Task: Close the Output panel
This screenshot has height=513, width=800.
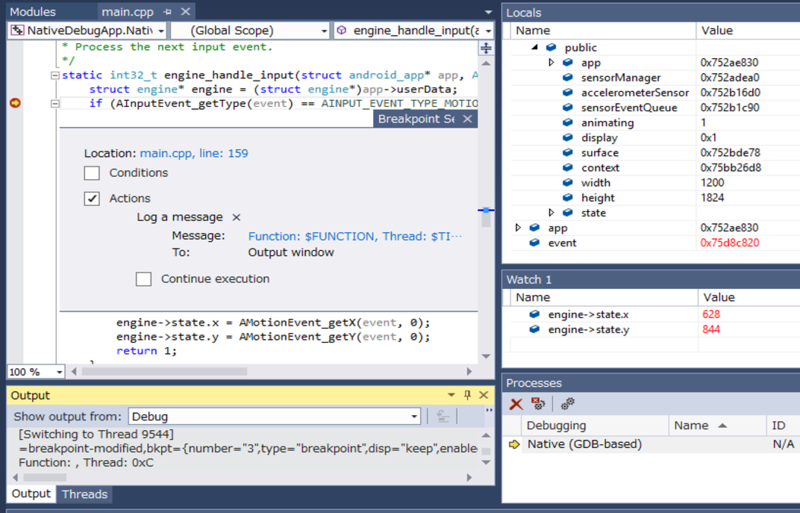Action: (484, 395)
